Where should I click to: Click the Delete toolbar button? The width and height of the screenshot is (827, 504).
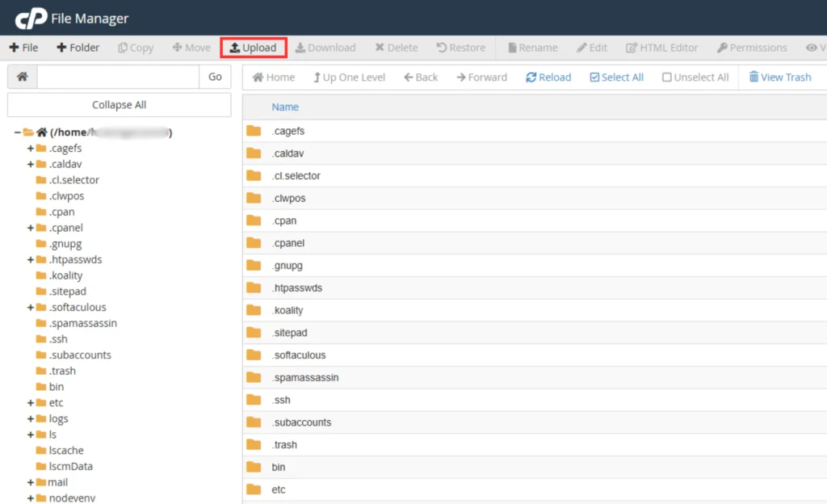[397, 48]
